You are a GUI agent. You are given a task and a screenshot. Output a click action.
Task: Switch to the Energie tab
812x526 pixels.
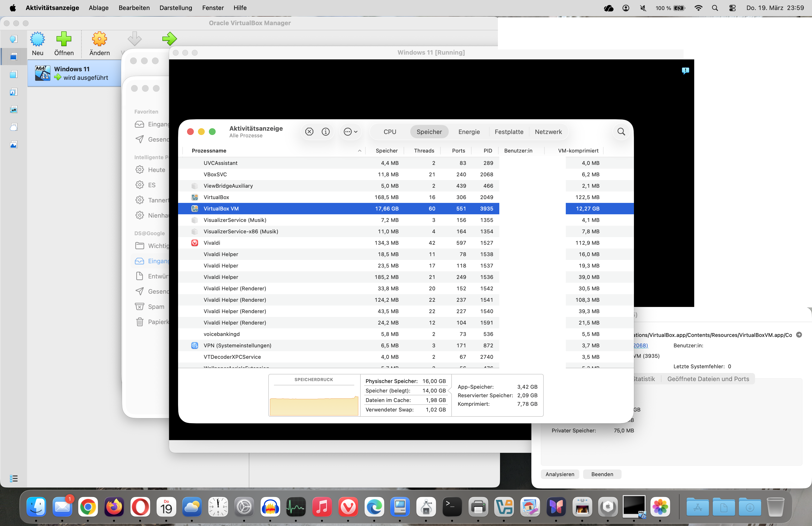(x=469, y=132)
